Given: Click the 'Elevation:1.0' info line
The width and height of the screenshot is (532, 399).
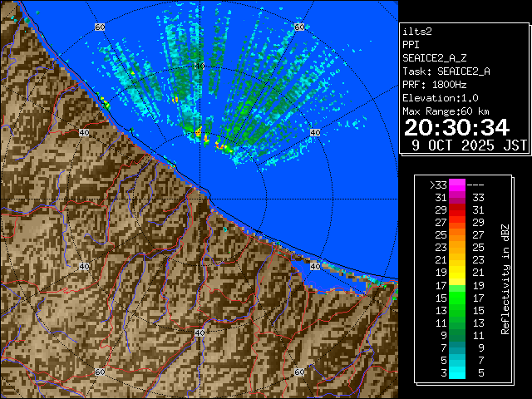Looking at the screenshot, I should pyautogui.click(x=439, y=97).
